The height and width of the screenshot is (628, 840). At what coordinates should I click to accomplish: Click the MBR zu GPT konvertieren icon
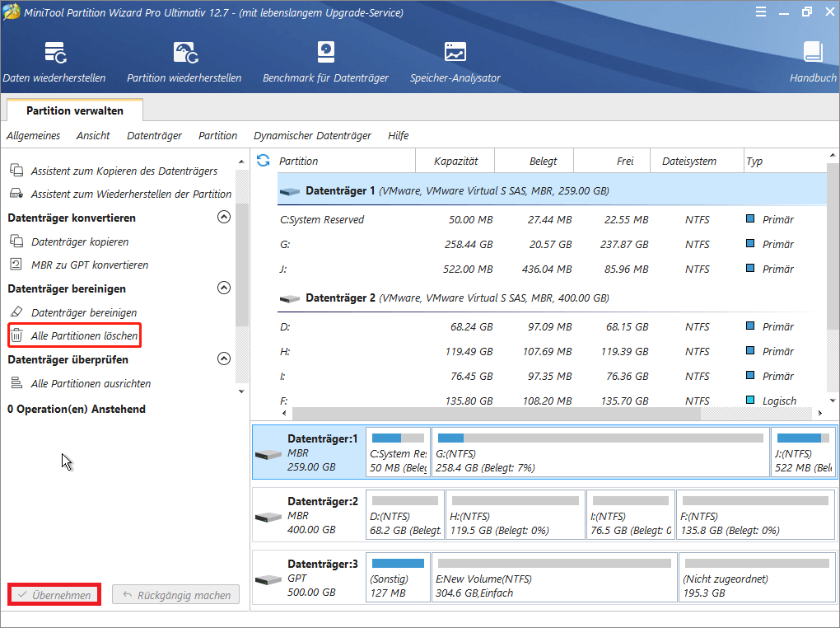tap(16, 265)
